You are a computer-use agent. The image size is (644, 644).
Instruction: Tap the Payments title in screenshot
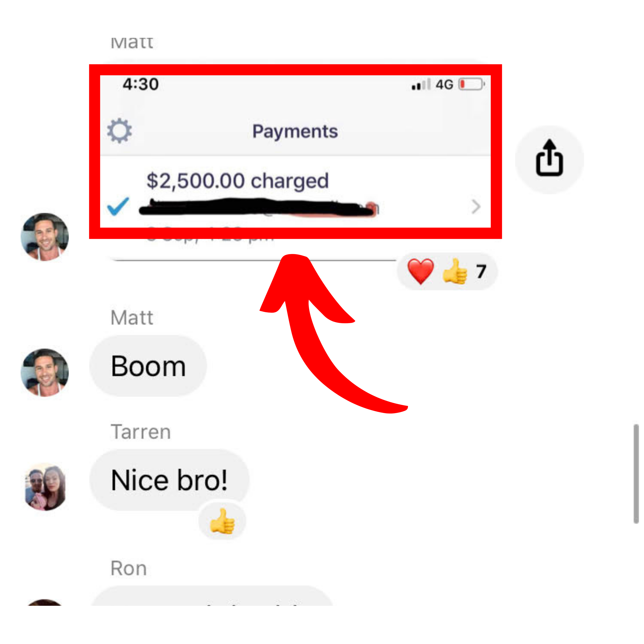point(295,131)
